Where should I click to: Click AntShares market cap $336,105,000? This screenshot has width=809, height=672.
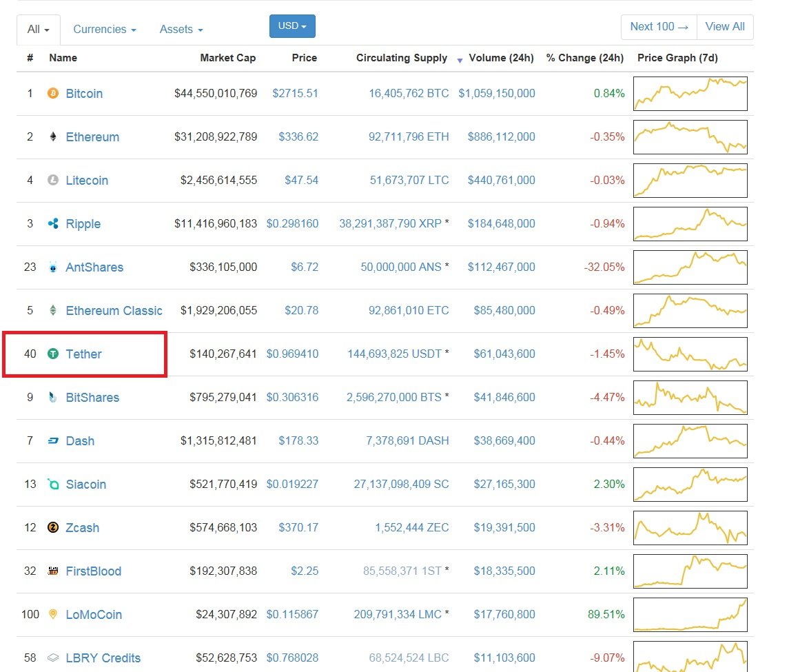click(223, 267)
